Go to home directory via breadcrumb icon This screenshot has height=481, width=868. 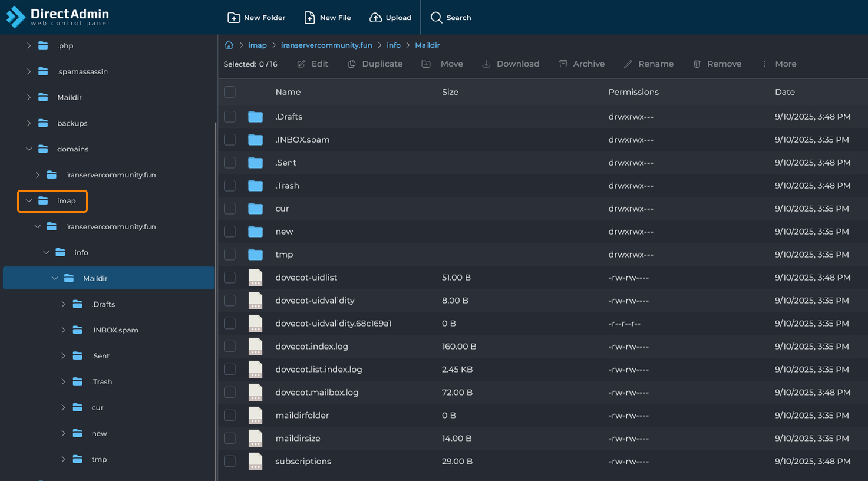[229, 45]
